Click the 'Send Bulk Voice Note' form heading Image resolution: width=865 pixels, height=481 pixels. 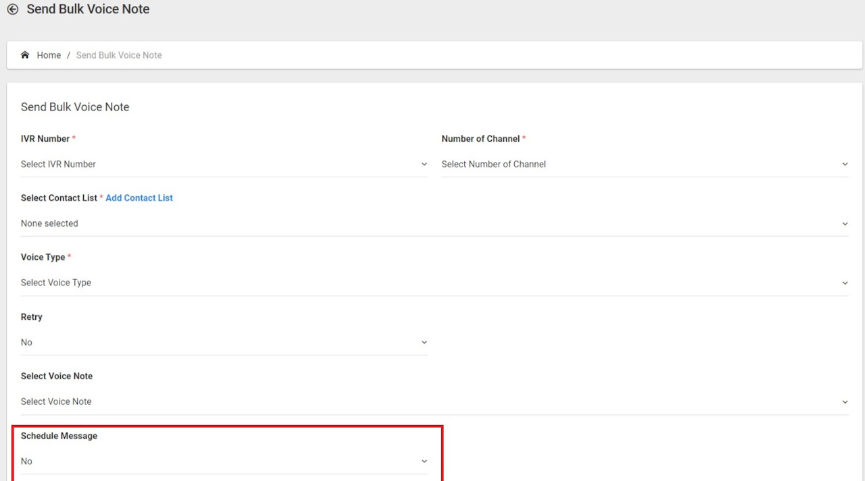click(75, 107)
